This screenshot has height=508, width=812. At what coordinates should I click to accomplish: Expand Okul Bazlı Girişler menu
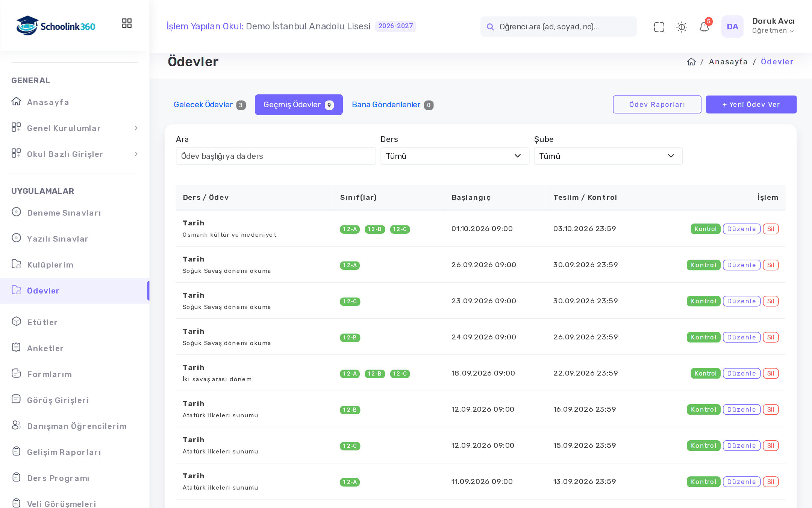point(75,154)
